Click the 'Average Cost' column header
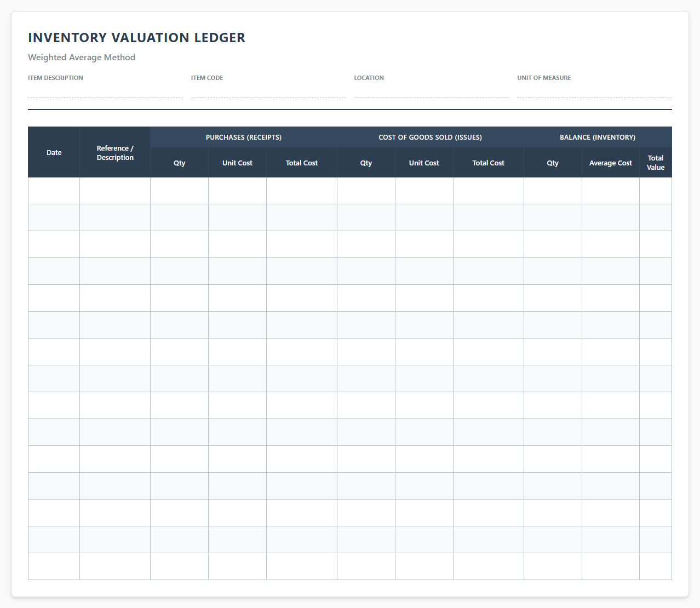This screenshot has width=700, height=608. click(611, 163)
